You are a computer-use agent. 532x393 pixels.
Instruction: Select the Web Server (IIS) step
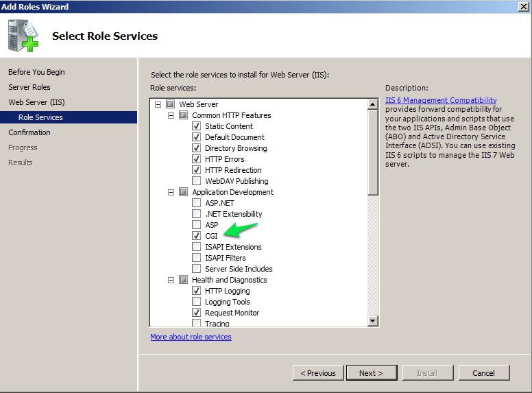[36, 102]
